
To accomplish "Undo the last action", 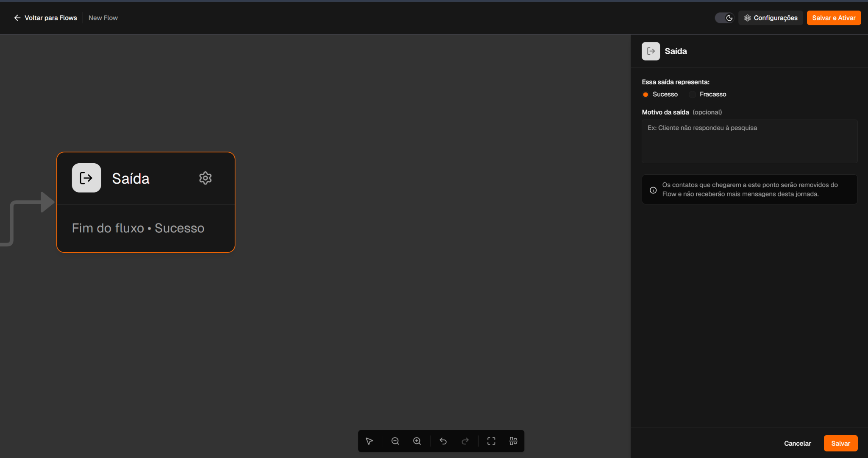I will [x=443, y=441].
